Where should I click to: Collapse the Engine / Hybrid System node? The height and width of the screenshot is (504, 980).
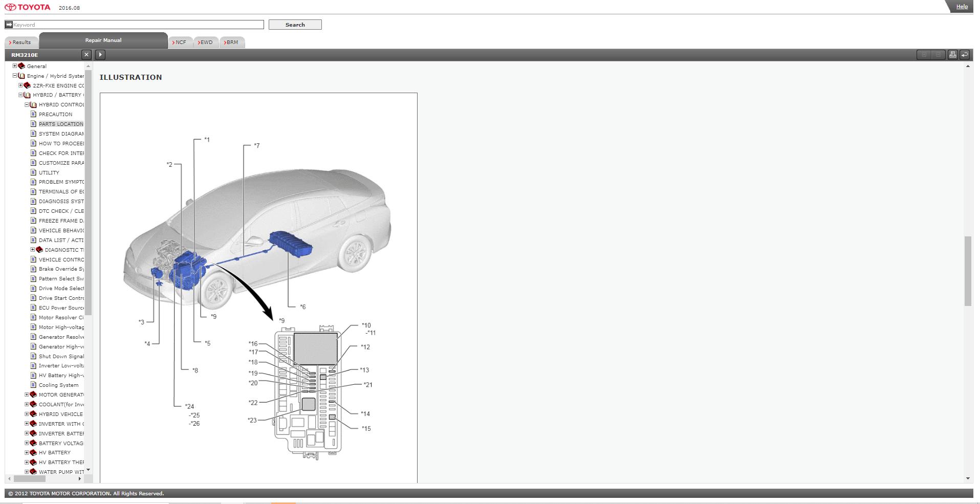pyautogui.click(x=15, y=76)
